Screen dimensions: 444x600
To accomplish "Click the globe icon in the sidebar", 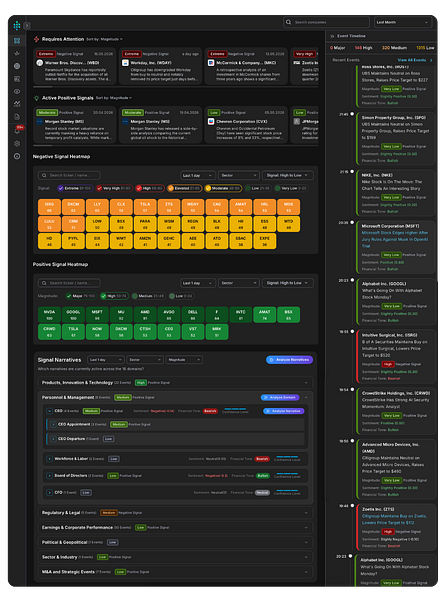I will click(17, 66).
